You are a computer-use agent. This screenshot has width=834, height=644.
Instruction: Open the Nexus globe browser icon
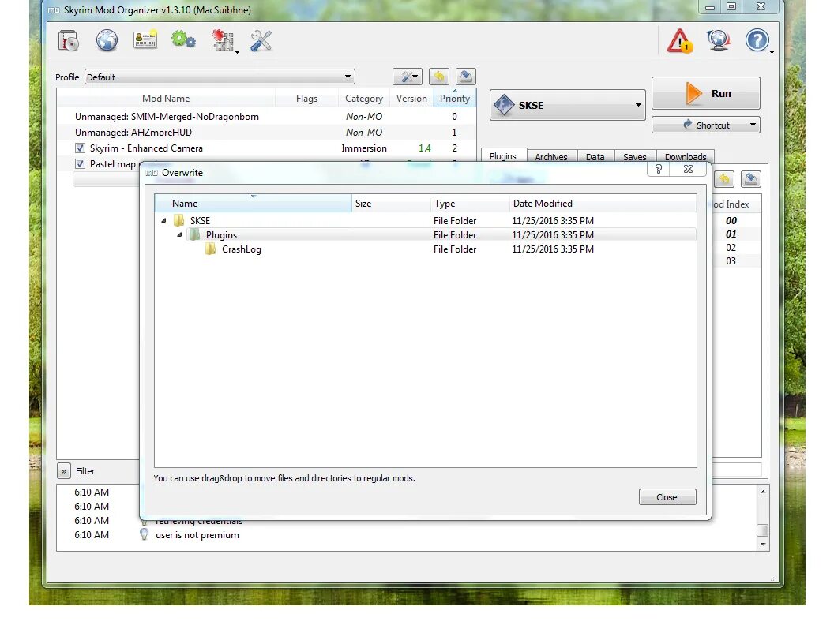pos(107,40)
